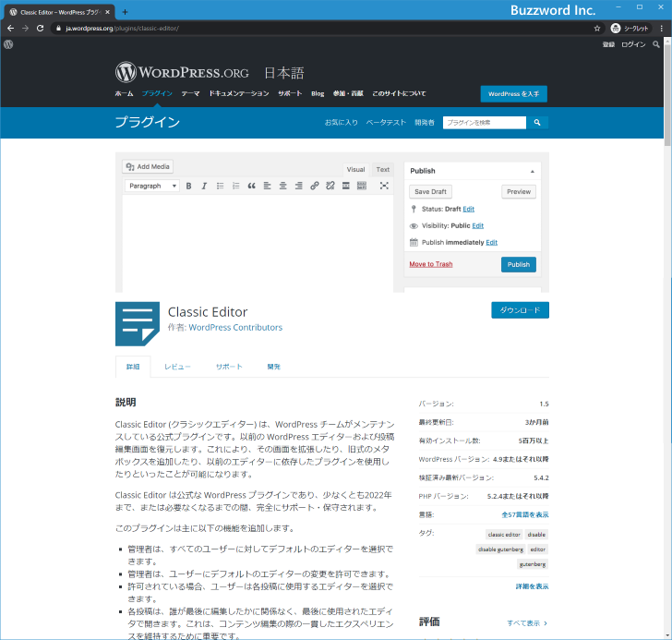Open the サポート plugin tab

tap(229, 367)
